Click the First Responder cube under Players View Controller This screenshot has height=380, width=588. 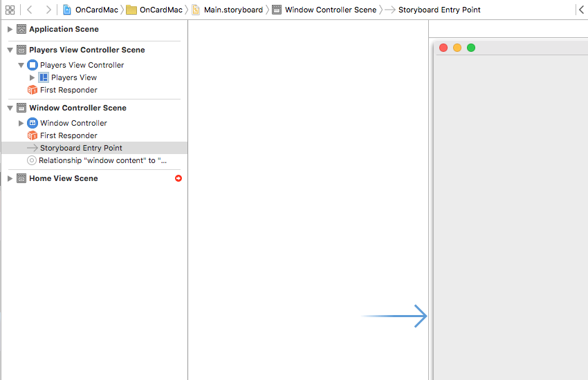click(x=33, y=90)
